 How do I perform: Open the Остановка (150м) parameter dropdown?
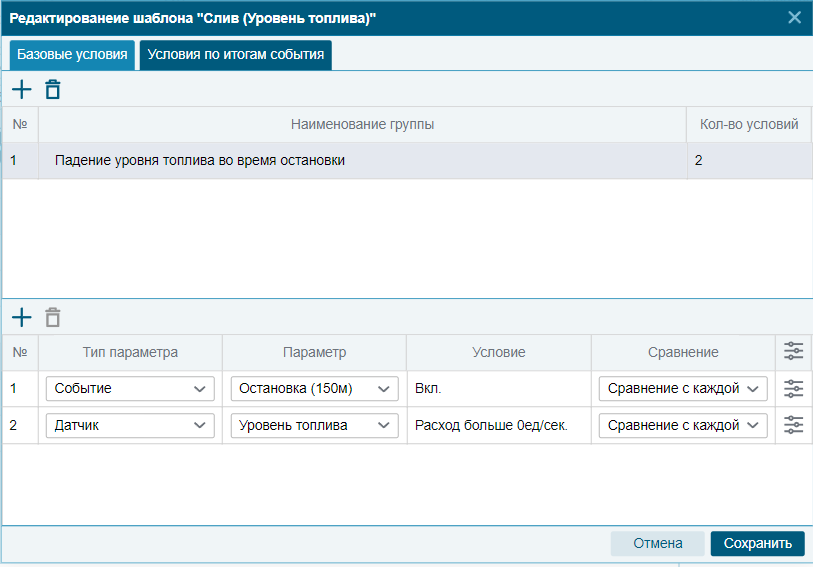(314, 389)
